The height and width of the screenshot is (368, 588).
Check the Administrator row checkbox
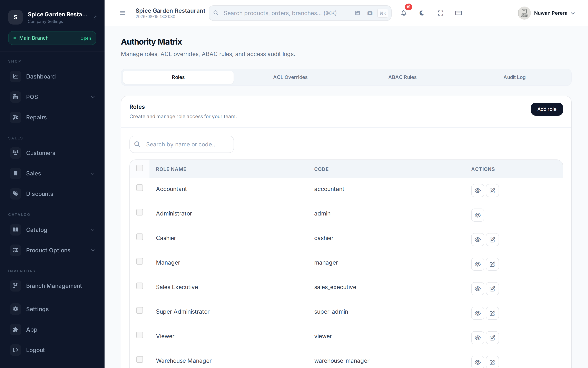pos(140,212)
